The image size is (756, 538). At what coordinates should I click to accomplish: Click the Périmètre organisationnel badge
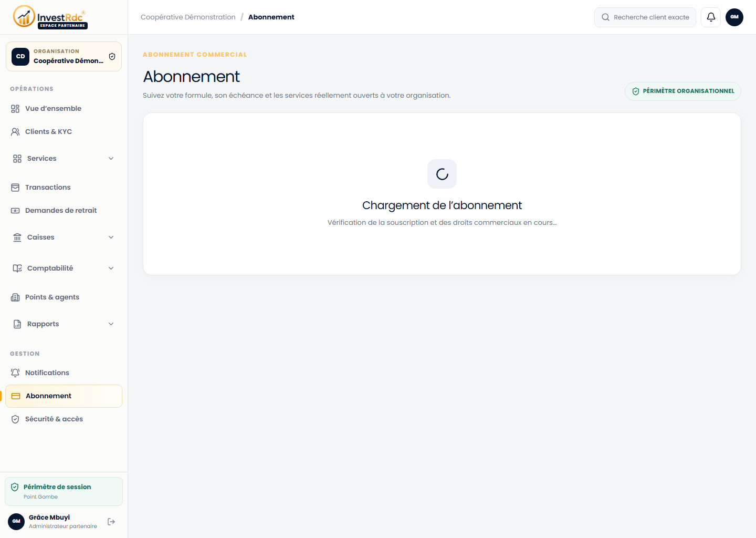tap(682, 91)
